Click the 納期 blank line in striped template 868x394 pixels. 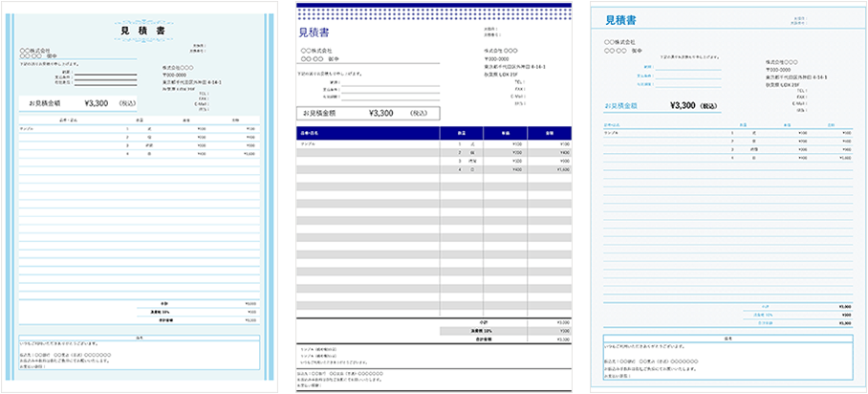tap(100, 73)
